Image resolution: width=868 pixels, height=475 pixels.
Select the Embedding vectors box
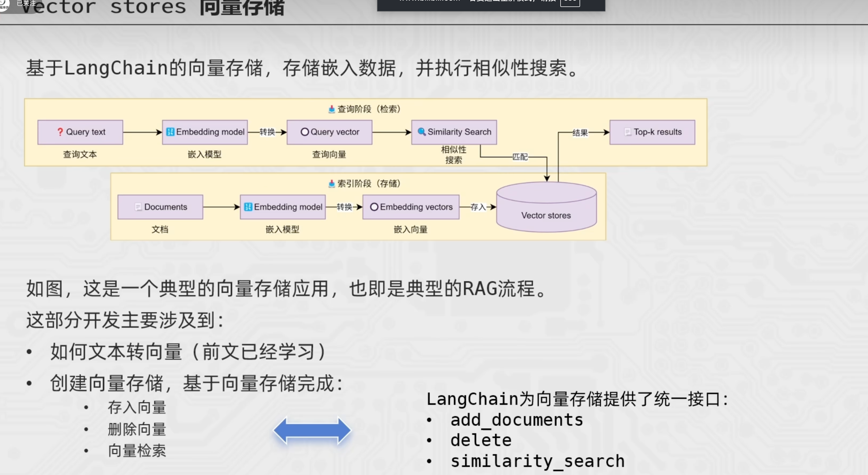tap(411, 207)
